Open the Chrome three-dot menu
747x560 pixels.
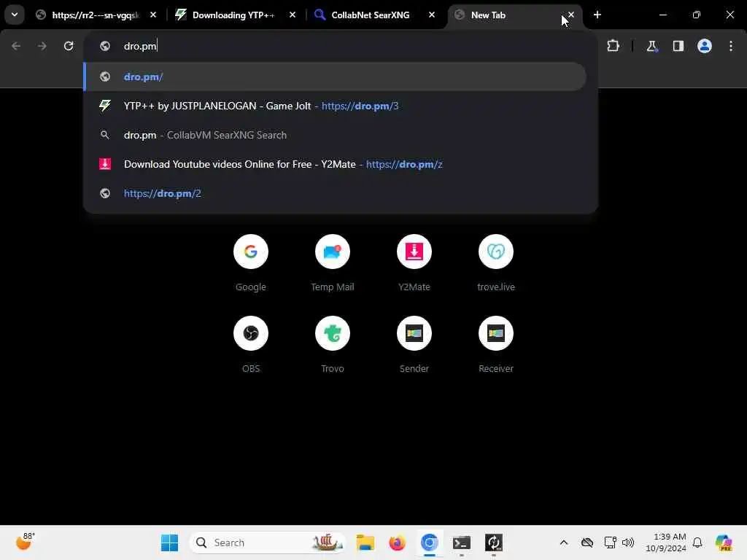(x=731, y=46)
